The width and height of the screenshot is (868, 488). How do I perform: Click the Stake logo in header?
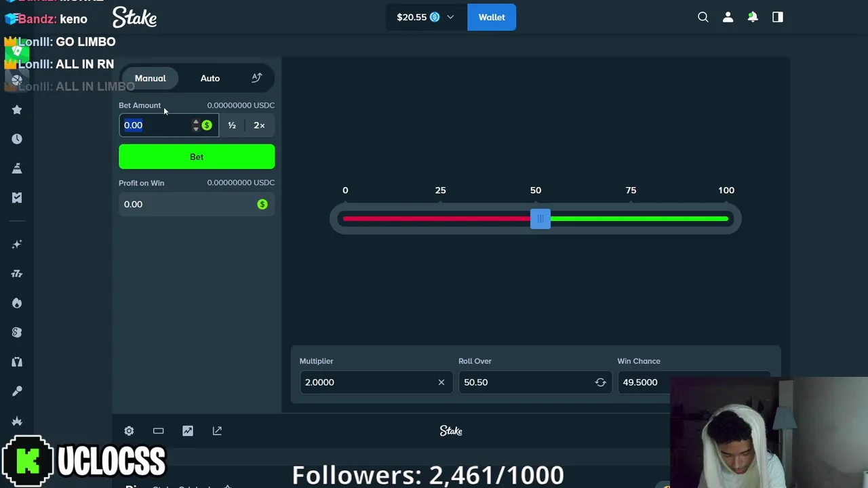(x=134, y=18)
